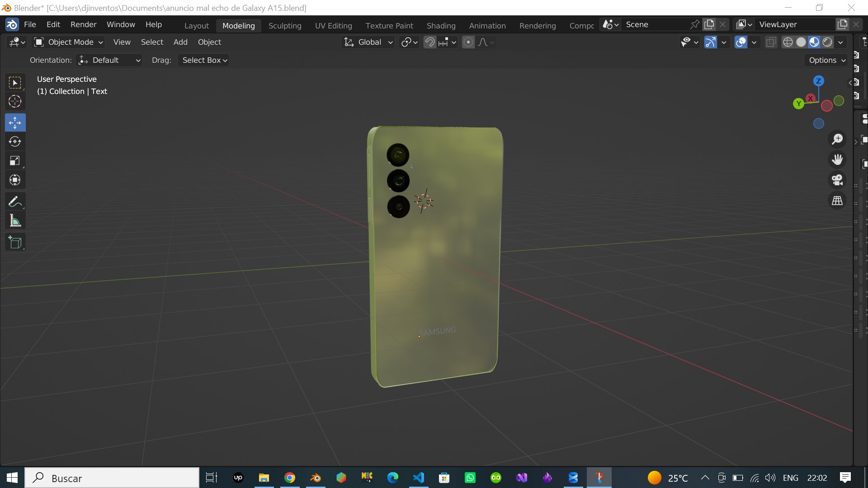The height and width of the screenshot is (488, 868).
Task: Click the pan view hand icon
Action: point(837,160)
